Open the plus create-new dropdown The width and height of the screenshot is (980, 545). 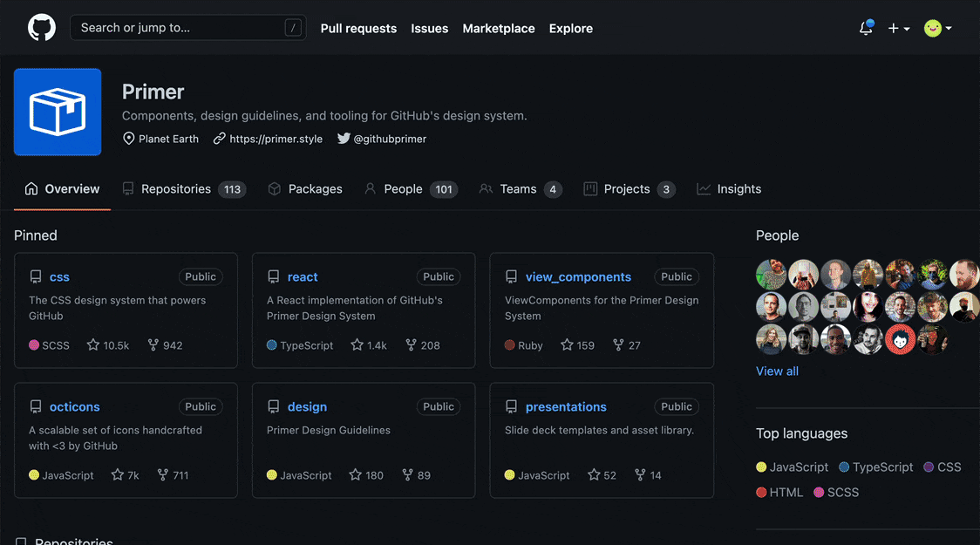(899, 28)
